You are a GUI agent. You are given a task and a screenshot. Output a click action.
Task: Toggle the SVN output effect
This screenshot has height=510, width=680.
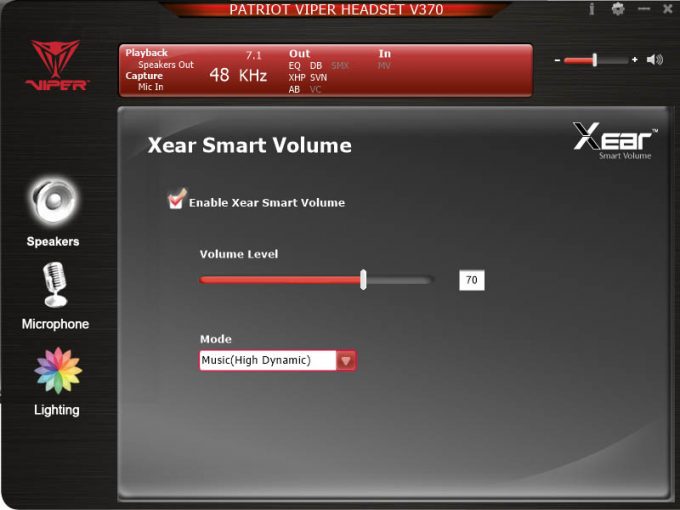[x=318, y=78]
